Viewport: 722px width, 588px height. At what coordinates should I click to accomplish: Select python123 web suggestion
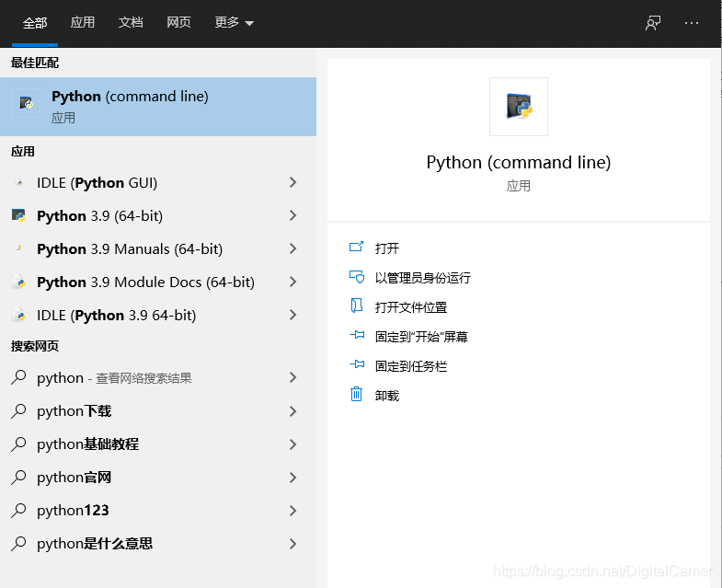point(158,511)
